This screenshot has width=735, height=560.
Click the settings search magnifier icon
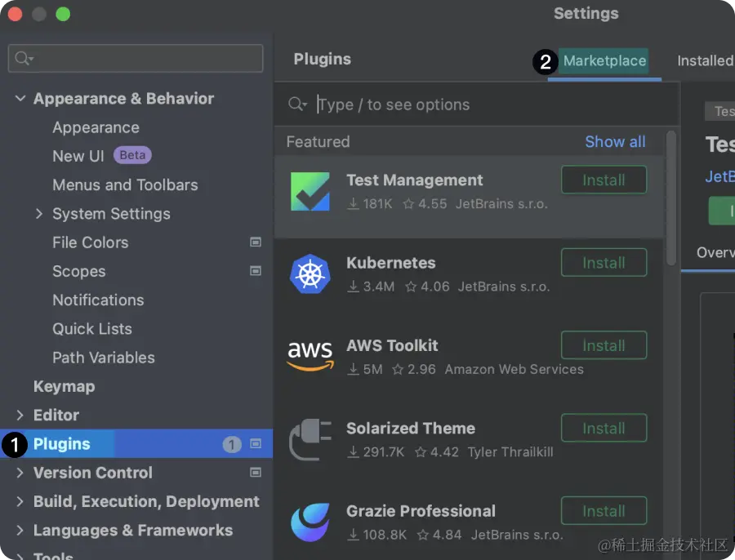pyautogui.click(x=24, y=59)
